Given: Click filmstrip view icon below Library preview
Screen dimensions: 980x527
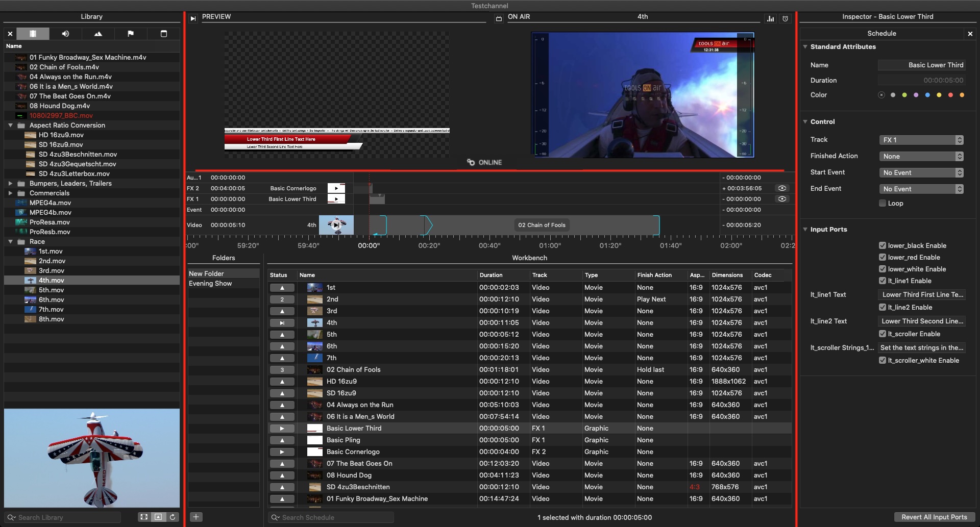Looking at the screenshot, I should click(x=144, y=517).
